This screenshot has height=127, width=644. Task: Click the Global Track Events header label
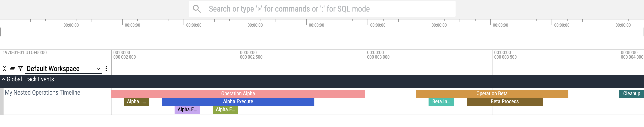[x=30, y=79]
